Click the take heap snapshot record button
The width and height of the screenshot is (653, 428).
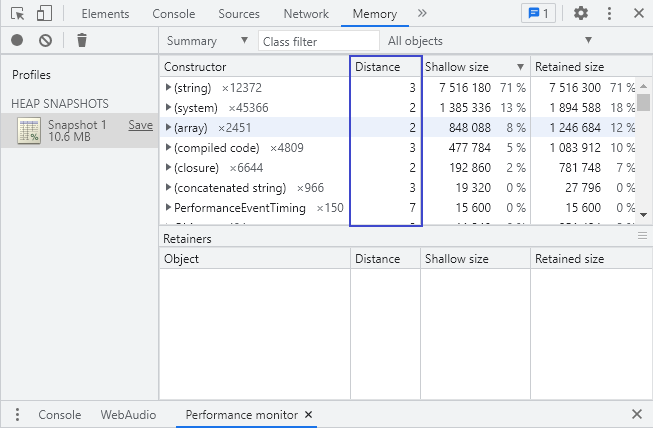[x=17, y=41]
